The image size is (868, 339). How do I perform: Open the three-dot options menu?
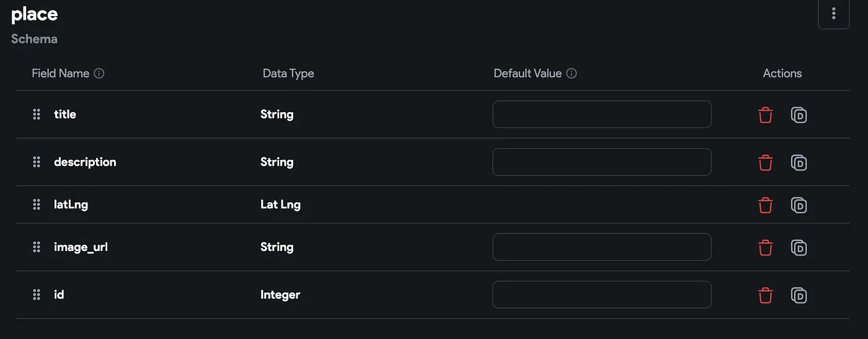point(833,14)
